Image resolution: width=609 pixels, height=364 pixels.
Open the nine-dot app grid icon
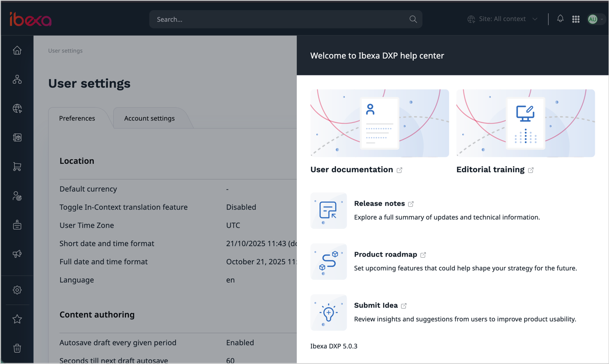[x=576, y=19]
